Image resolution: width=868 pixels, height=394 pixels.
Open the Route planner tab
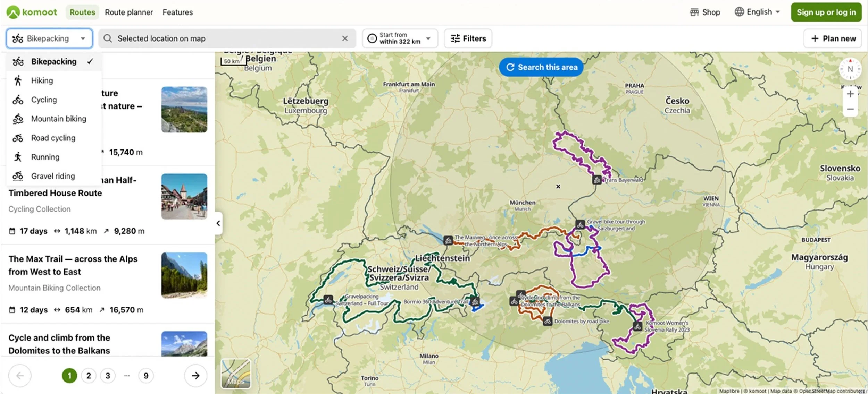[x=129, y=12]
